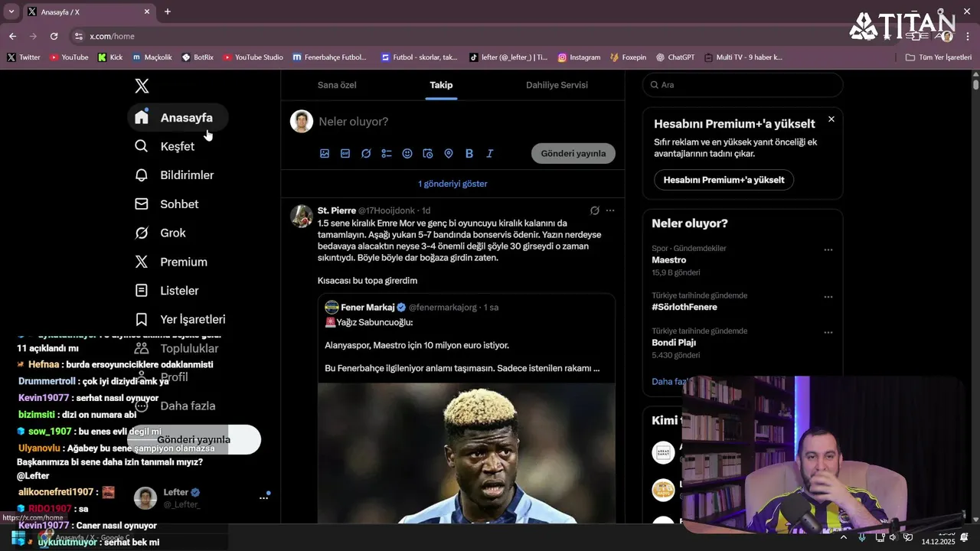The width and height of the screenshot is (980, 551).
Task: Close the Anasayfa / X tab
Action: pyautogui.click(x=147, y=11)
